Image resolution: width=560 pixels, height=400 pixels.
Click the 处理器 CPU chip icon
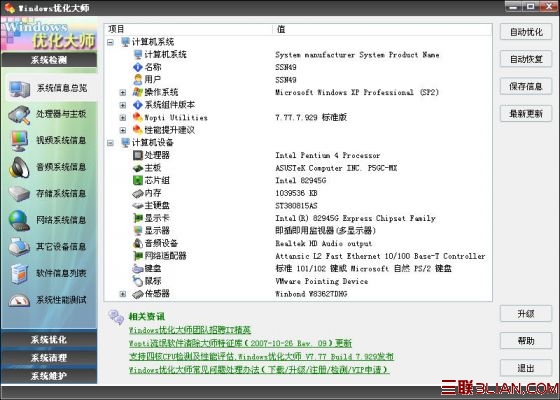pos(138,155)
